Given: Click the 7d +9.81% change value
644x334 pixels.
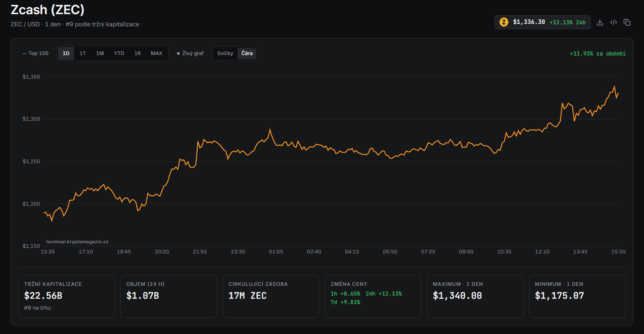Looking at the screenshot, I should pyautogui.click(x=345, y=302).
